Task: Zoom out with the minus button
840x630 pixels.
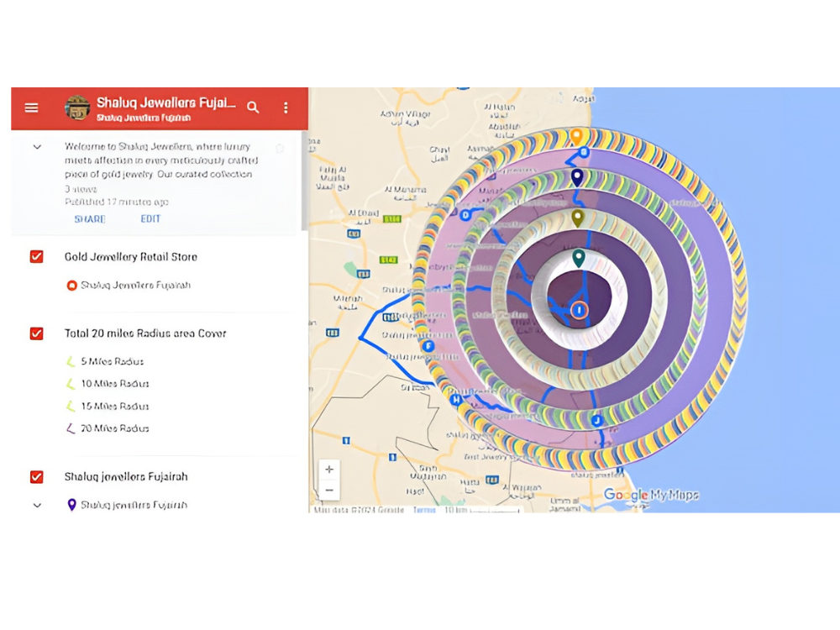Action: (x=329, y=491)
